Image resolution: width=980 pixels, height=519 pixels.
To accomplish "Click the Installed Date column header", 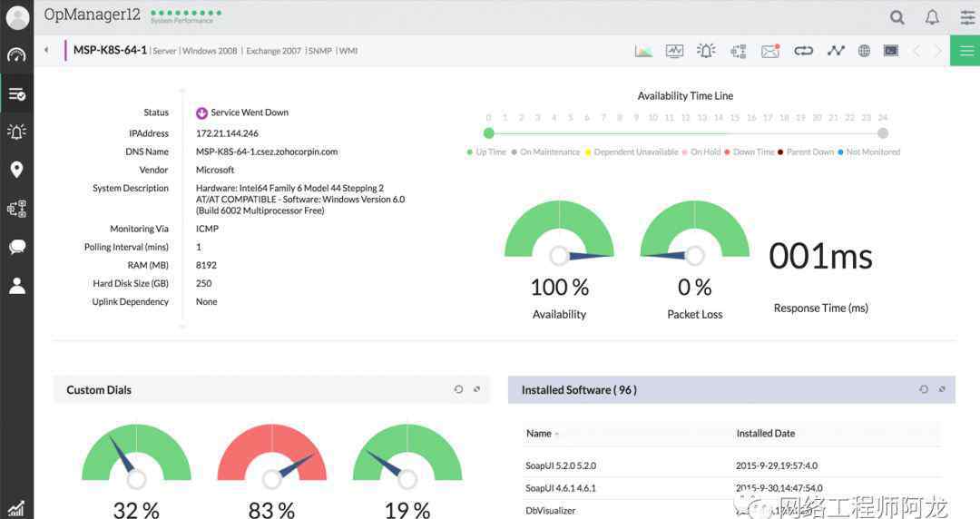I will [766, 434].
